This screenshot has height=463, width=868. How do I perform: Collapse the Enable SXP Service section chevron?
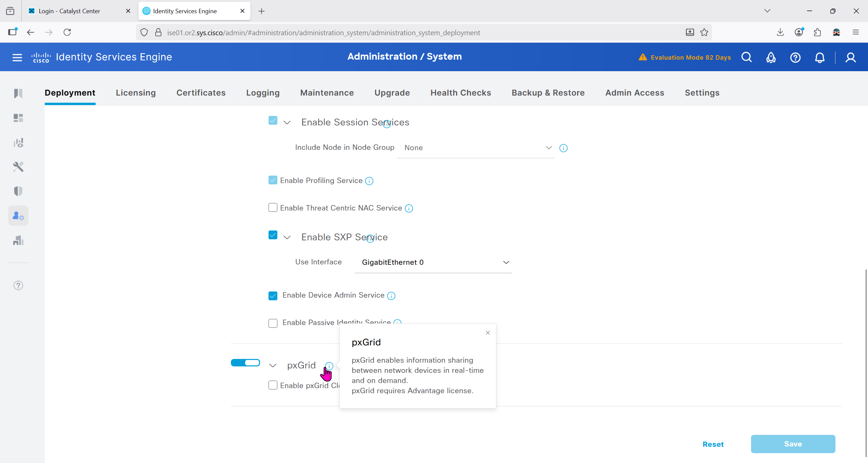[x=287, y=237]
